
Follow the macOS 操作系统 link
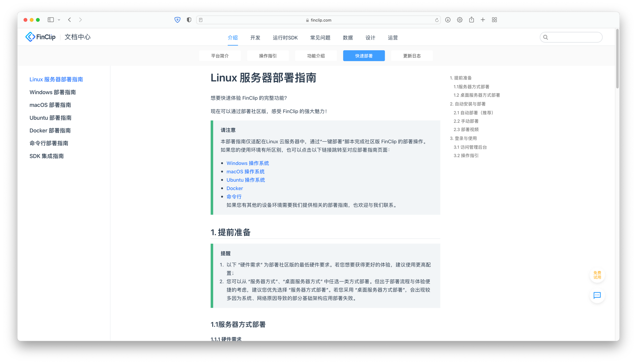coord(245,171)
